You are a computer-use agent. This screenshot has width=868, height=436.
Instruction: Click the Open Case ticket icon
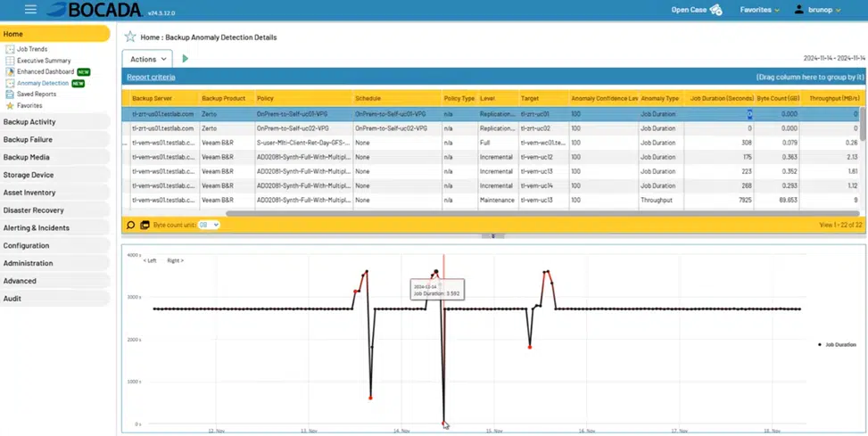(716, 10)
